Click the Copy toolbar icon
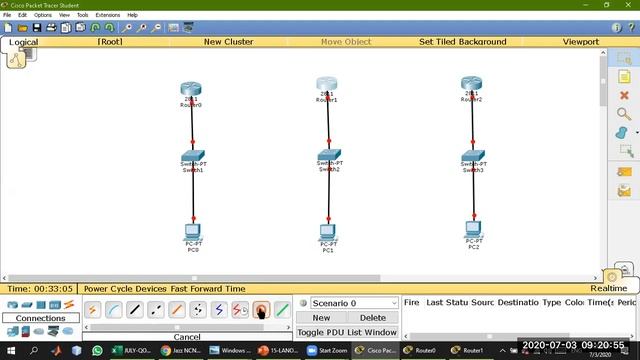Screen dimensions: 640x360 (x=66, y=28)
